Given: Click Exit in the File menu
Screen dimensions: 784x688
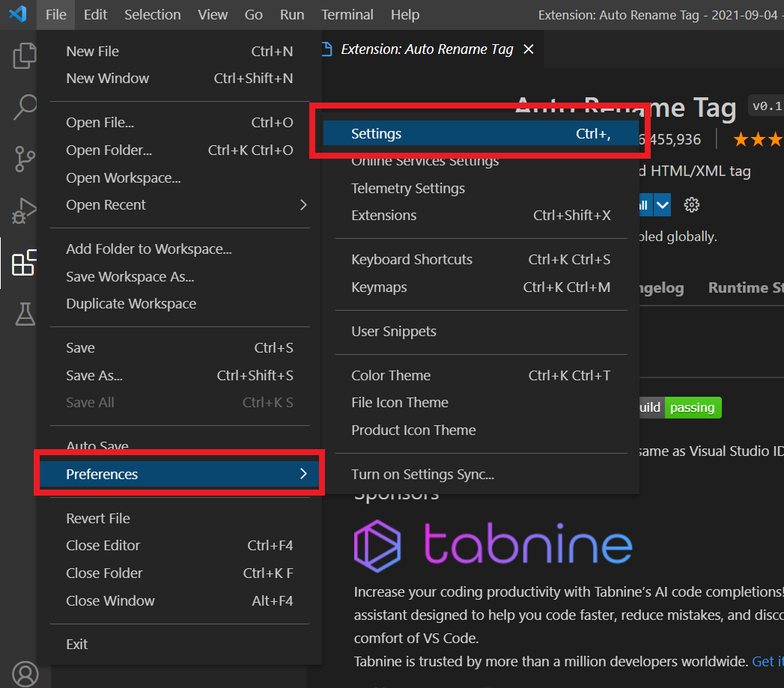Looking at the screenshot, I should [180, 645].
